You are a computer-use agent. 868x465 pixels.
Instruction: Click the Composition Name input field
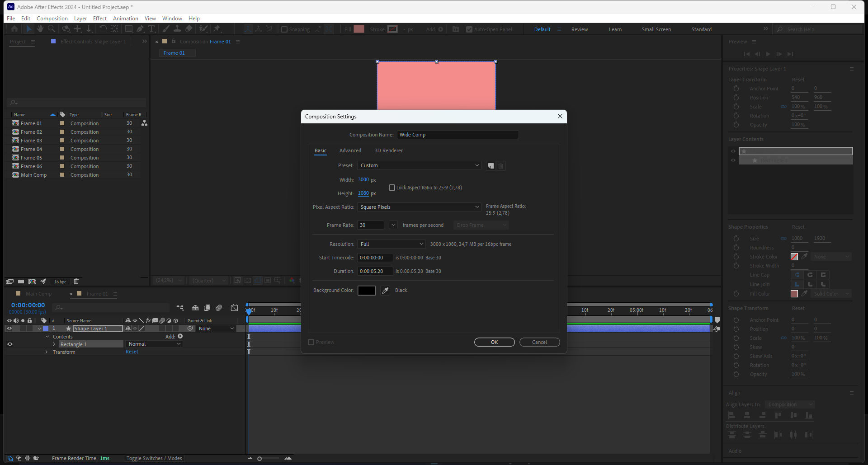point(458,135)
